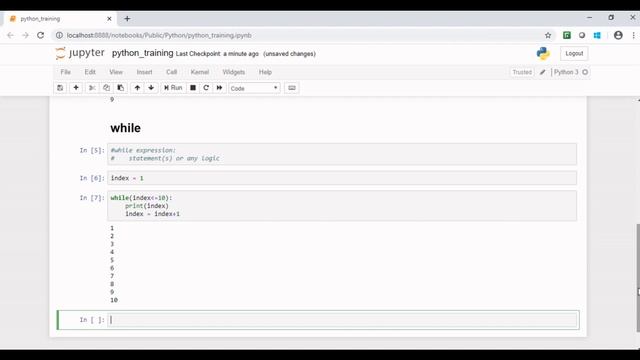Restart the kernel with the circular arrow
This screenshot has height=360, width=640.
[x=206, y=88]
